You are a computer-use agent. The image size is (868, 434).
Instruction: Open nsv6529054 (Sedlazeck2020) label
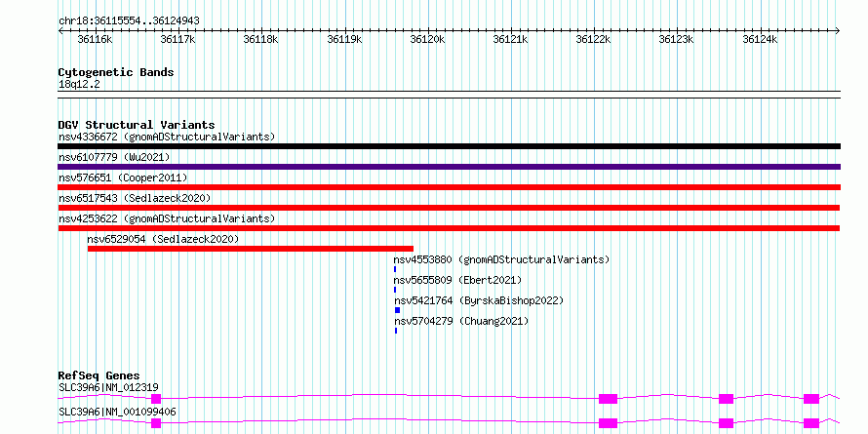coord(163,239)
